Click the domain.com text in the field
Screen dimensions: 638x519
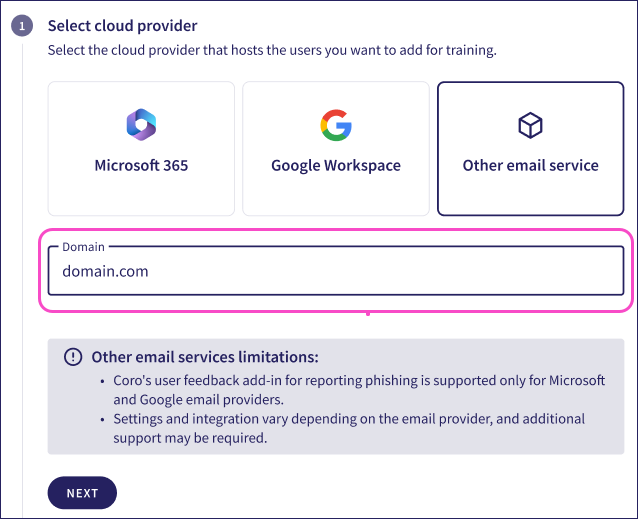click(x=105, y=271)
